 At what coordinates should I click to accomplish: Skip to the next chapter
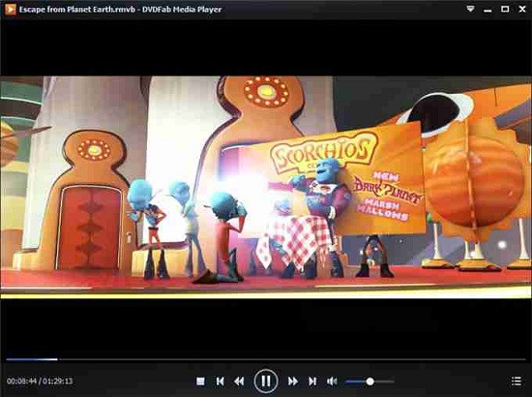(x=312, y=382)
